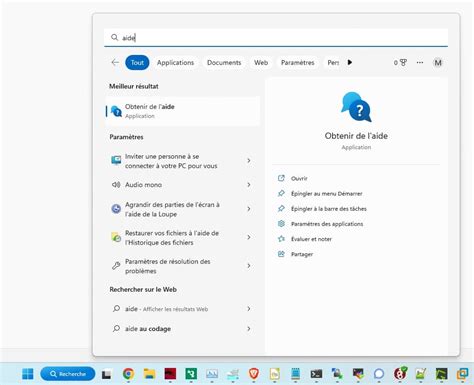Open the blue notepad icon in taskbar
474x385 pixels.
tap(295, 374)
